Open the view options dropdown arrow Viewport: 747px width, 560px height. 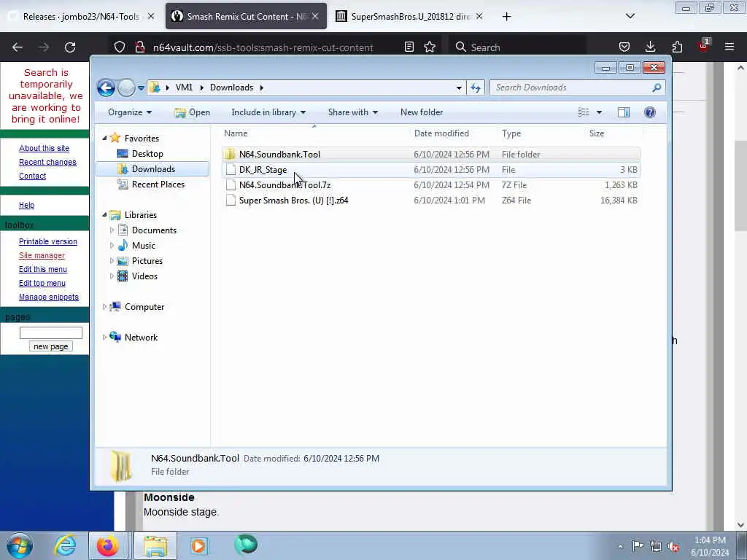click(600, 112)
